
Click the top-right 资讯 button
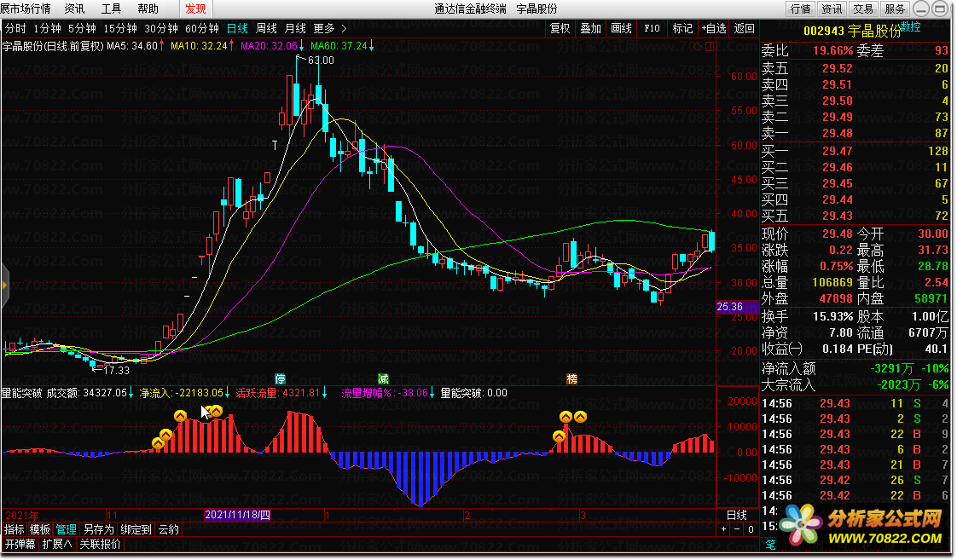832,9
